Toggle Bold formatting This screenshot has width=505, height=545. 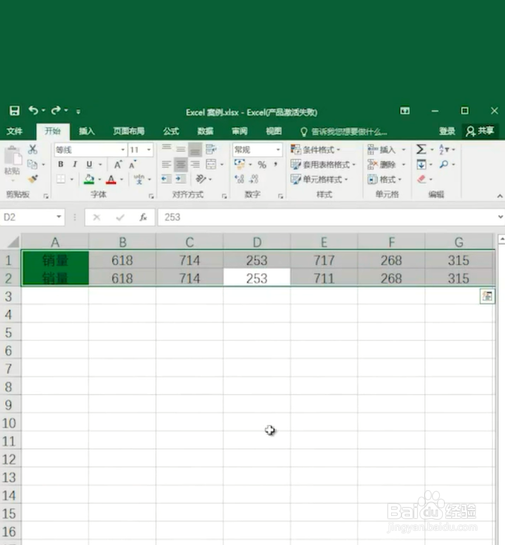[x=61, y=164]
